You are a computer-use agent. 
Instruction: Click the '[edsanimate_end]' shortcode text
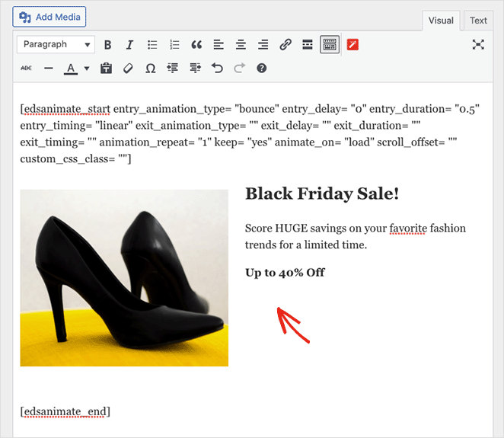tap(65, 411)
